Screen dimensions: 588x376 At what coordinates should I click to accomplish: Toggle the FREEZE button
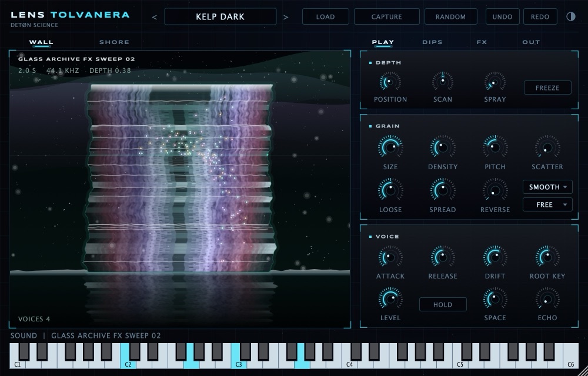[x=547, y=88]
